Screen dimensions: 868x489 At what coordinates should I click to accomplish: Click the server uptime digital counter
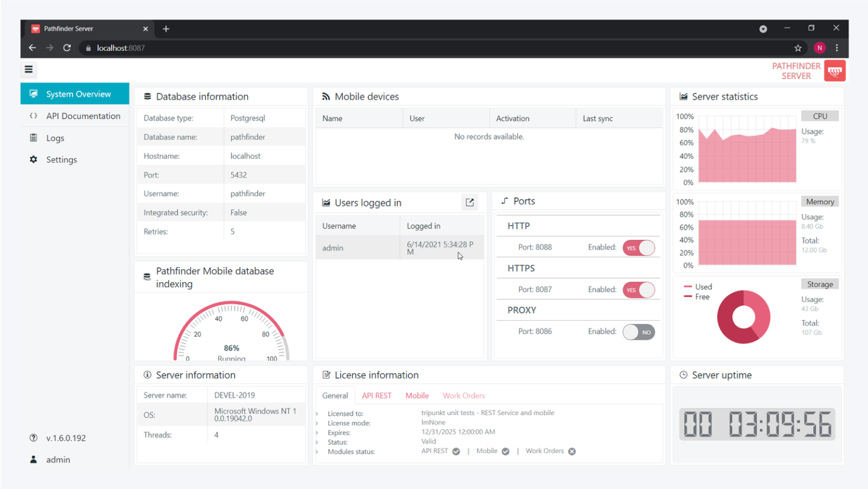pos(757,424)
